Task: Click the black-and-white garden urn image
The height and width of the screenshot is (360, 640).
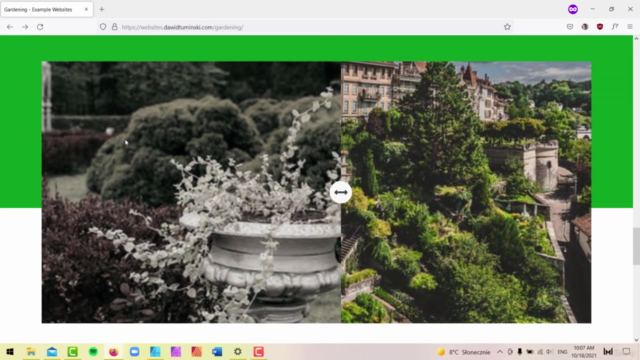Action: [x=191, y=192]
